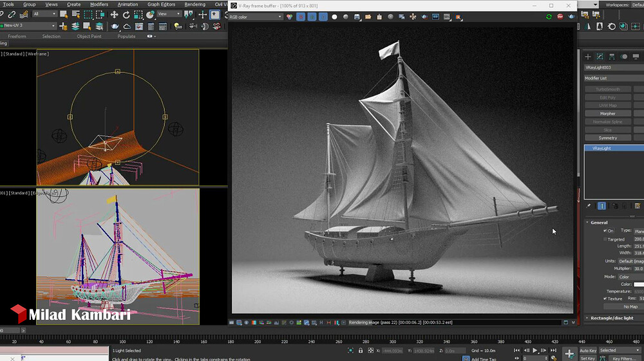This screenshot has height=361, width=644.
Task: Open New-UV 3 layer dropdown
Action: click(28, 26)
